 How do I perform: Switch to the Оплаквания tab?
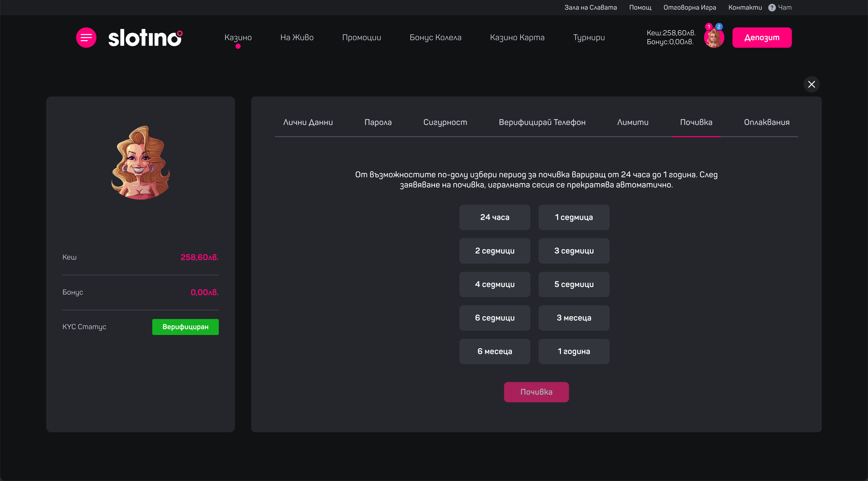click(766, 122)
